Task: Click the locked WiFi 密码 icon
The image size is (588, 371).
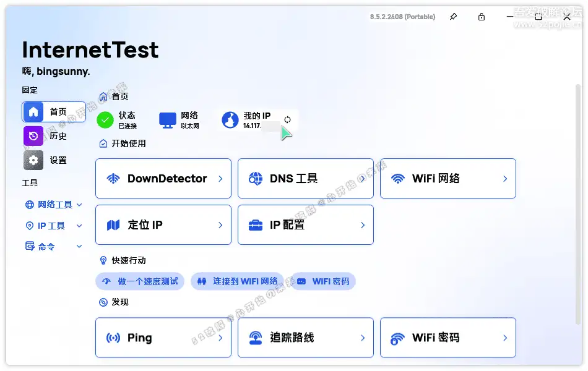Action: [397, 338]
